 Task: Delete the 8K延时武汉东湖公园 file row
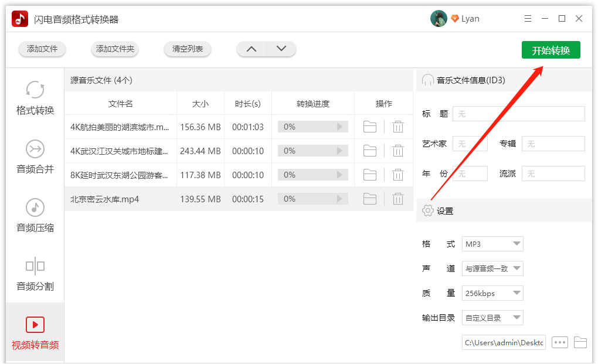click(397, 175)
